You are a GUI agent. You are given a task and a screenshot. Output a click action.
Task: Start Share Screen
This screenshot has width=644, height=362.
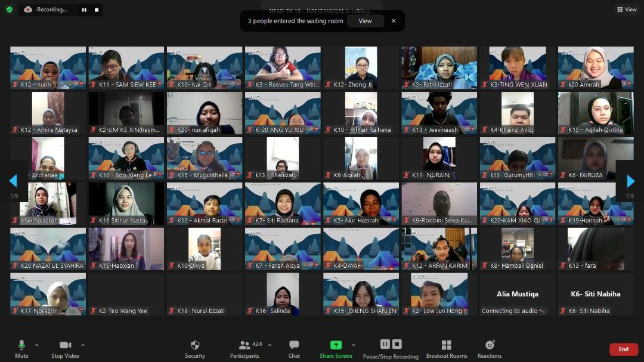pyautogui.click(x=336, y=348)
